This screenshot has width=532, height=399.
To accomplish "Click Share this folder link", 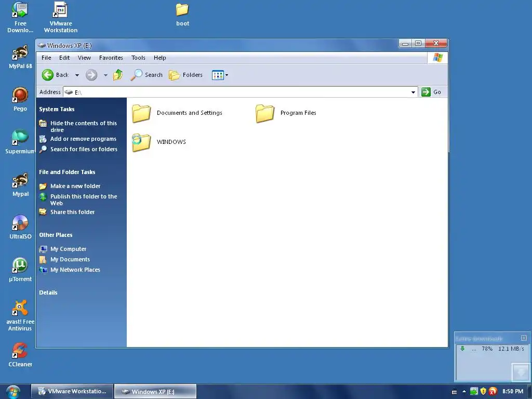I will 72,212.
